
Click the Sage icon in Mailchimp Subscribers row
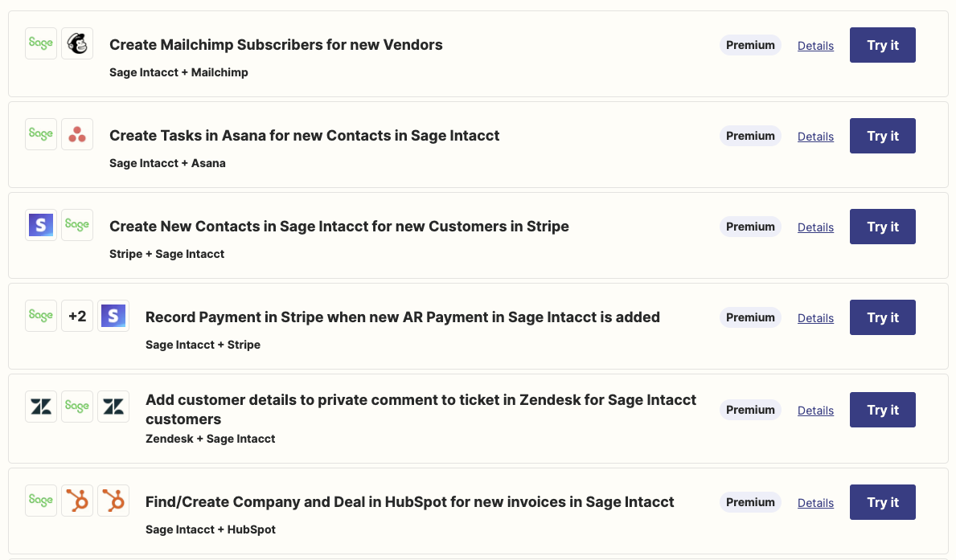(41, 43)
